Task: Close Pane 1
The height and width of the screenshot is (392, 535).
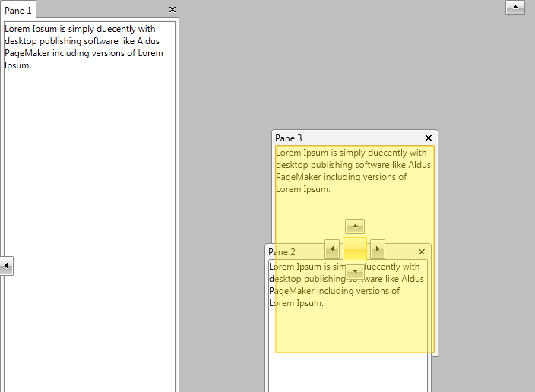Action: tap(173, 10)
